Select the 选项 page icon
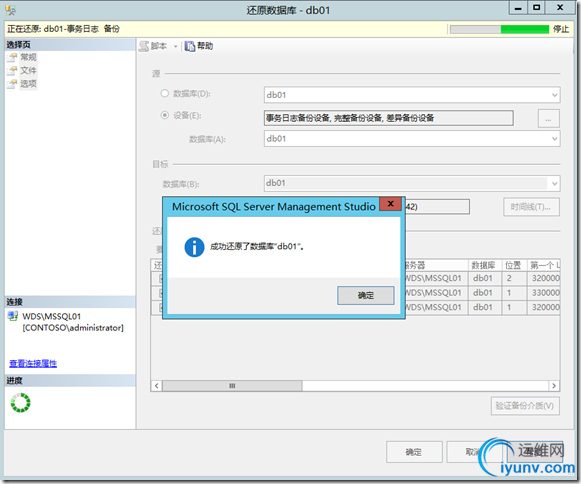Screen dimensions: 581x484 tap(12, 84)
